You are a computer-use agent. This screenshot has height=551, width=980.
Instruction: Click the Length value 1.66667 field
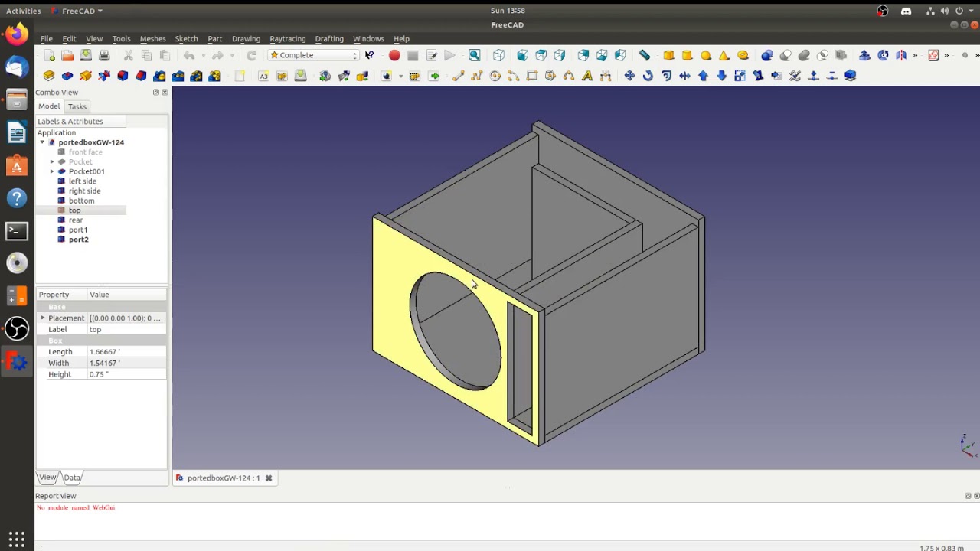coord(126,352)
